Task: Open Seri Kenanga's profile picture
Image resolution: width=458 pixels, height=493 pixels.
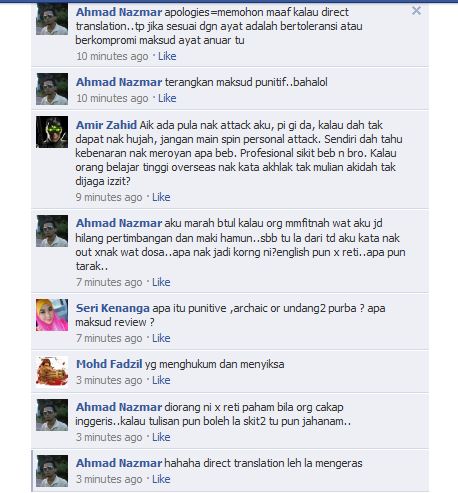Action: (52, 315)
